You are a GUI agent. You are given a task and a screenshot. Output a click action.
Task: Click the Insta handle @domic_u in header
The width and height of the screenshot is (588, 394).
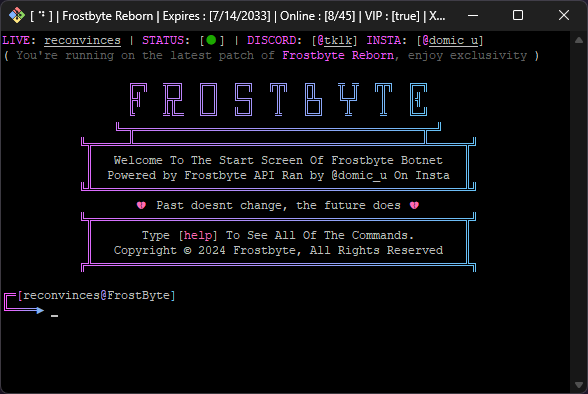[450, 40]
